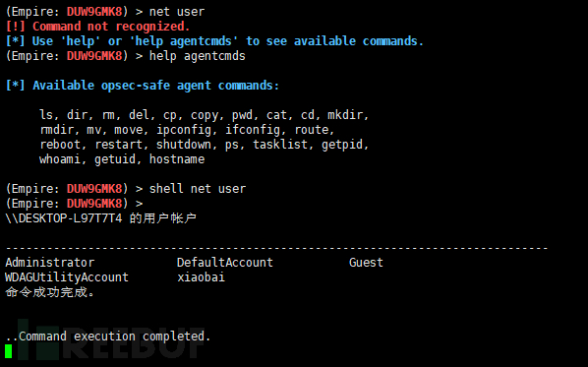Click the 'hostname' command text
This screenshot has width=588, height=367.
(x=177, y=159)
